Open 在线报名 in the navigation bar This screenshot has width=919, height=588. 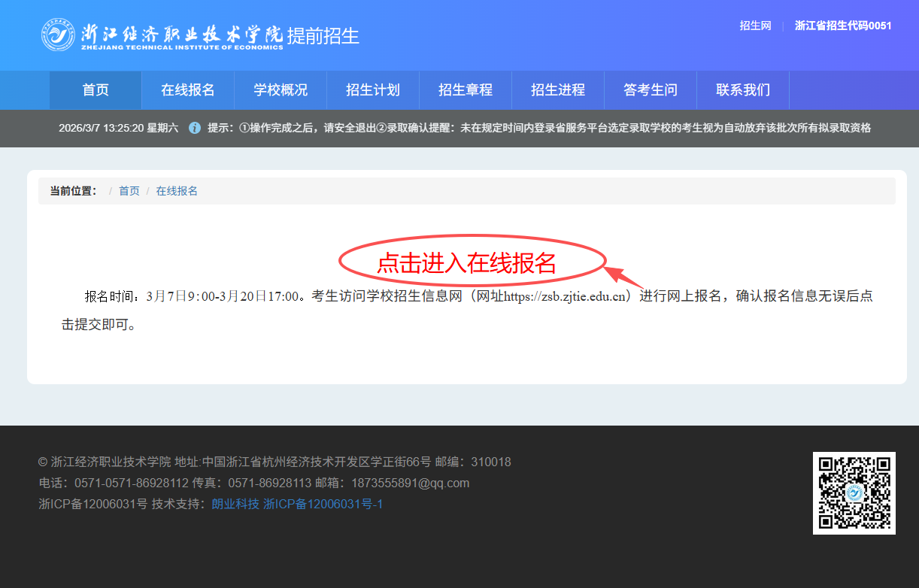(x=188, y=90)
